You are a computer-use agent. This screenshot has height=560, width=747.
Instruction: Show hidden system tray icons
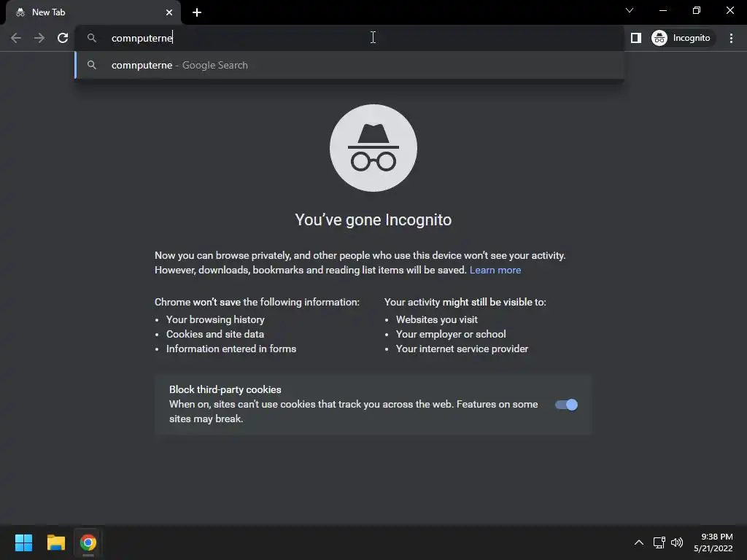639,542
